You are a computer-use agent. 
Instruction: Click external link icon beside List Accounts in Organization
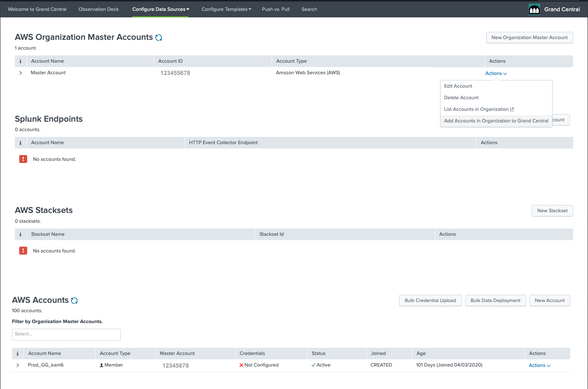tap(512, 109)
